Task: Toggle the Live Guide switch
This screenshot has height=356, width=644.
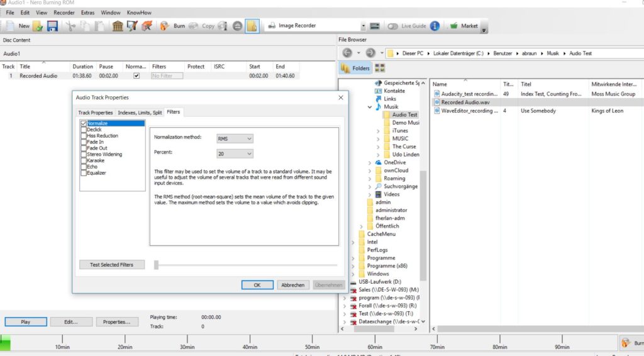Action: pyautogui.click(x=392, y=26)
